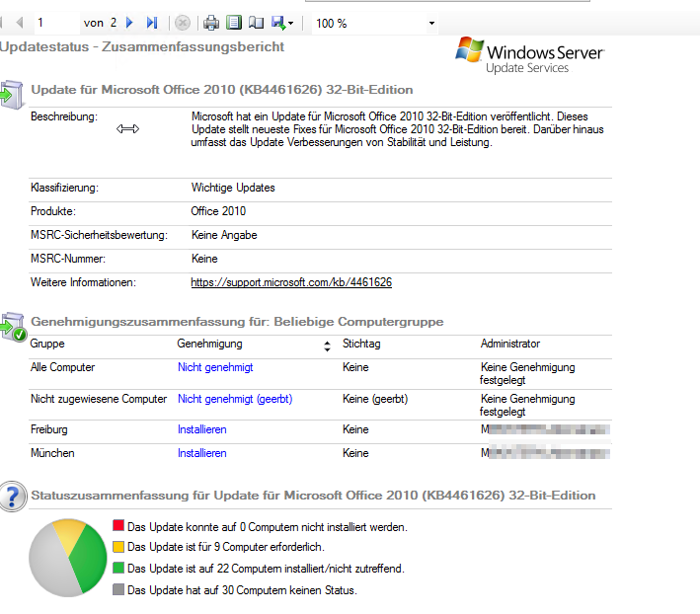The width and height of the screenshot is (700, 614).
Task: Click the Stichtag column header
Action: coord(361,344)
